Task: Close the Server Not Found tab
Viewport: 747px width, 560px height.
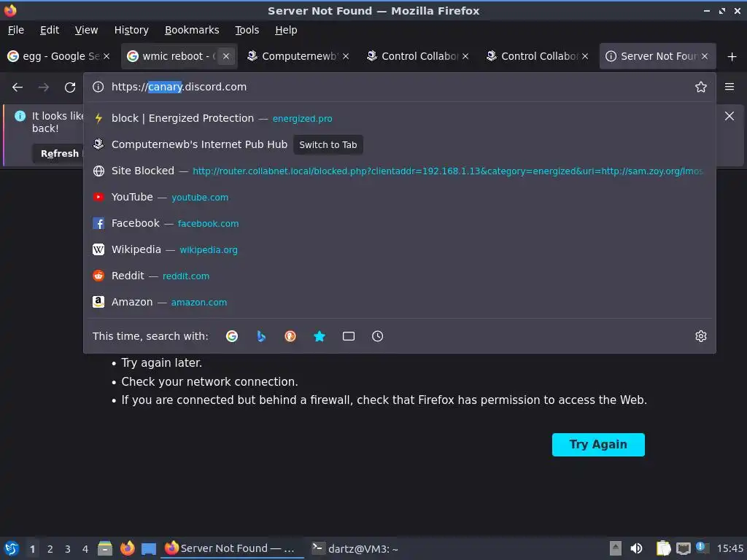Action: (705, 56)
